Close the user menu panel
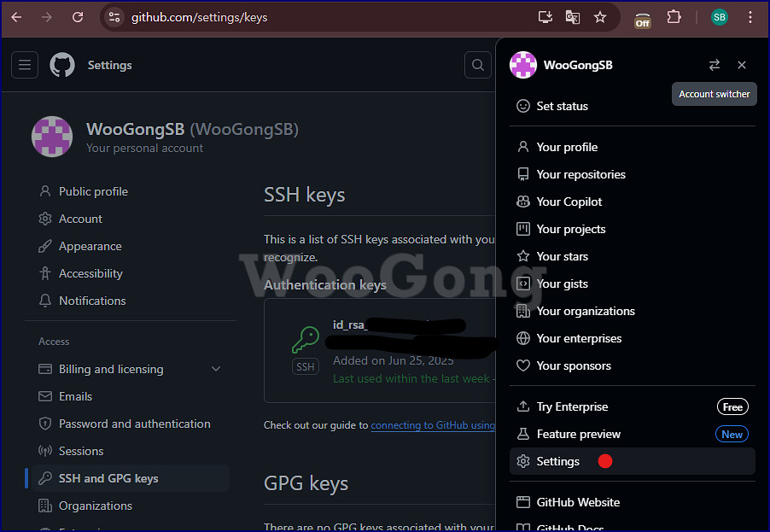This screenshot has width=770, height=532. (742, 65)
